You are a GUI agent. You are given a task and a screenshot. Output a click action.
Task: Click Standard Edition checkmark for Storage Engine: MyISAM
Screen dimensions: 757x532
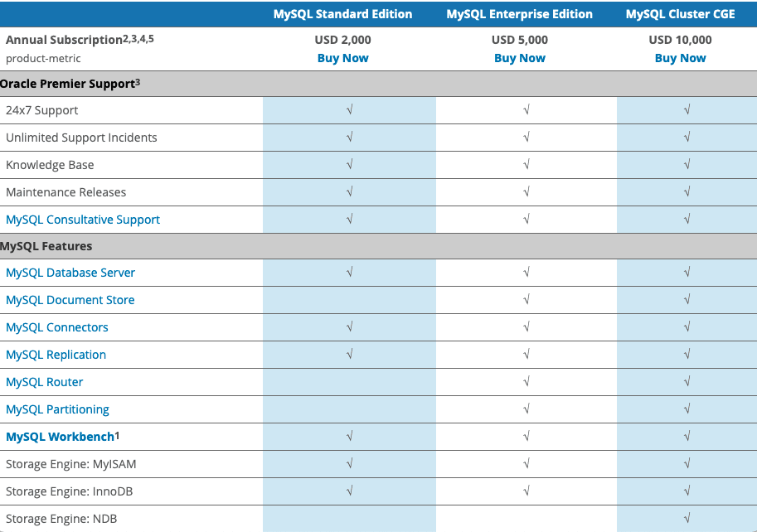tap(350, 463)
